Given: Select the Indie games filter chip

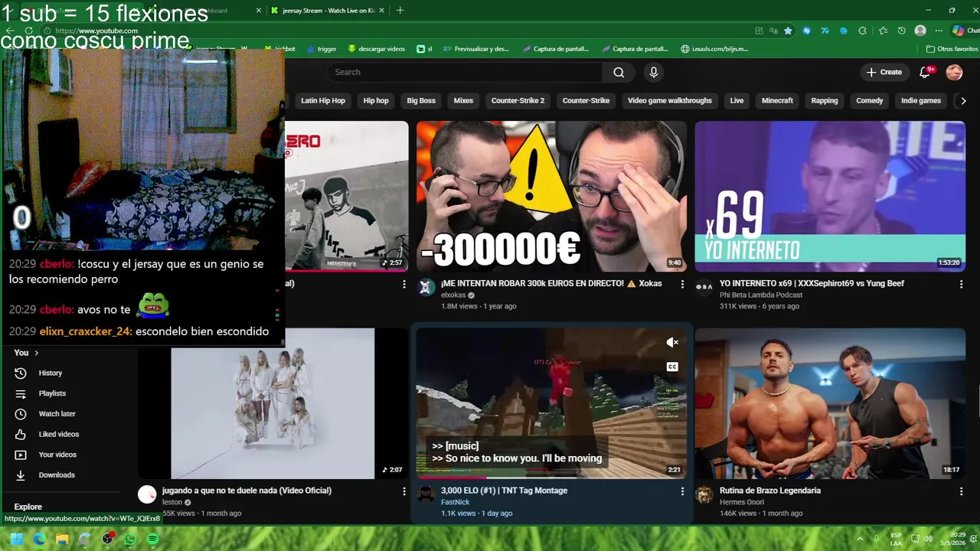Looking at the screenshot, I should tap(921, 100).
